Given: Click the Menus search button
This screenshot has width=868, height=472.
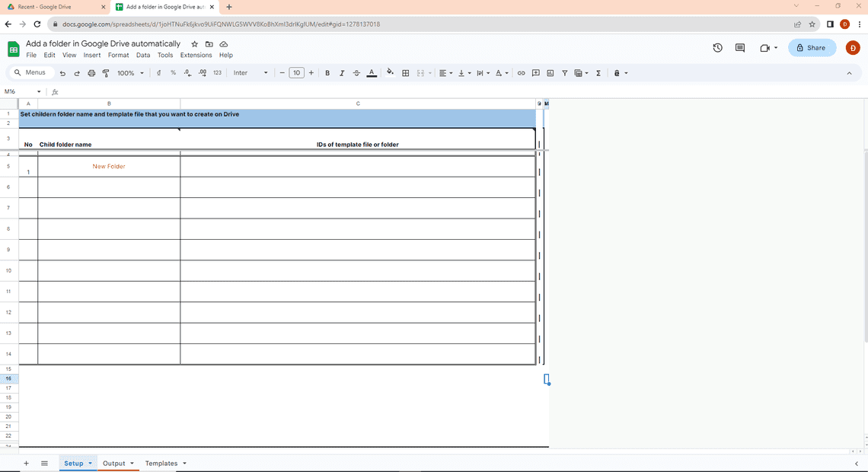Looking at the screenshot, I should [x=30, y=73].
